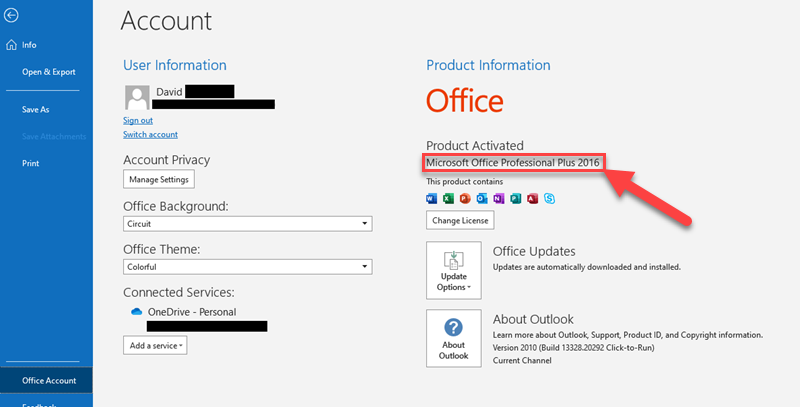Click the Change License button
The height and width of the screenshot is (407, 800).
pyautogui.click(x=460, y=220)
